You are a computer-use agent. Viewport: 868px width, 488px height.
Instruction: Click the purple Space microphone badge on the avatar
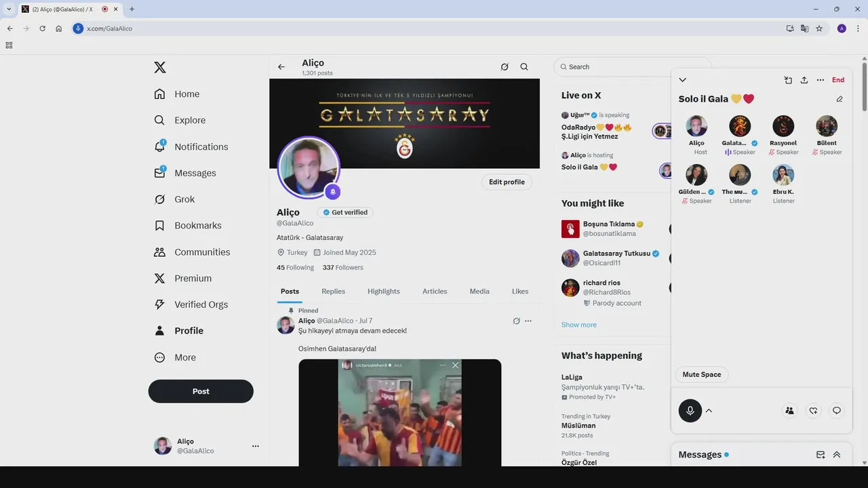pyautogui.click(x=332, y=192)
